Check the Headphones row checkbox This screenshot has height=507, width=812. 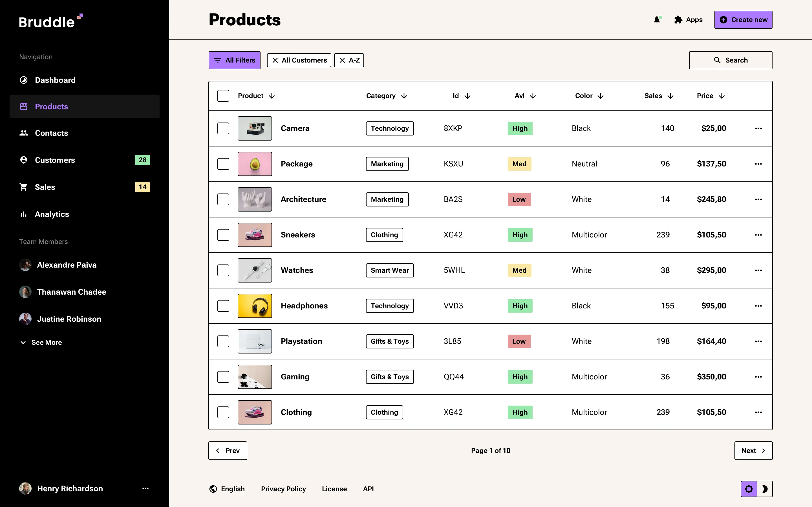223,306
